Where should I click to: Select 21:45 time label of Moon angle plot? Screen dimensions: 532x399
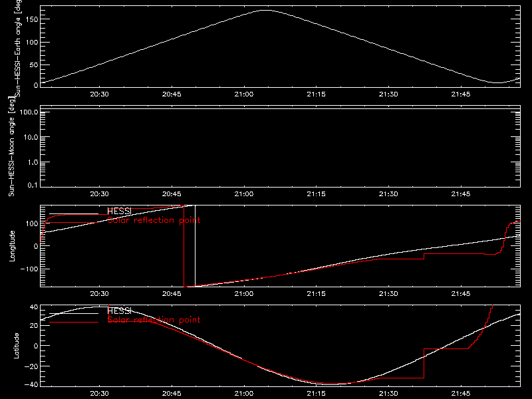[x=461, y=194]
